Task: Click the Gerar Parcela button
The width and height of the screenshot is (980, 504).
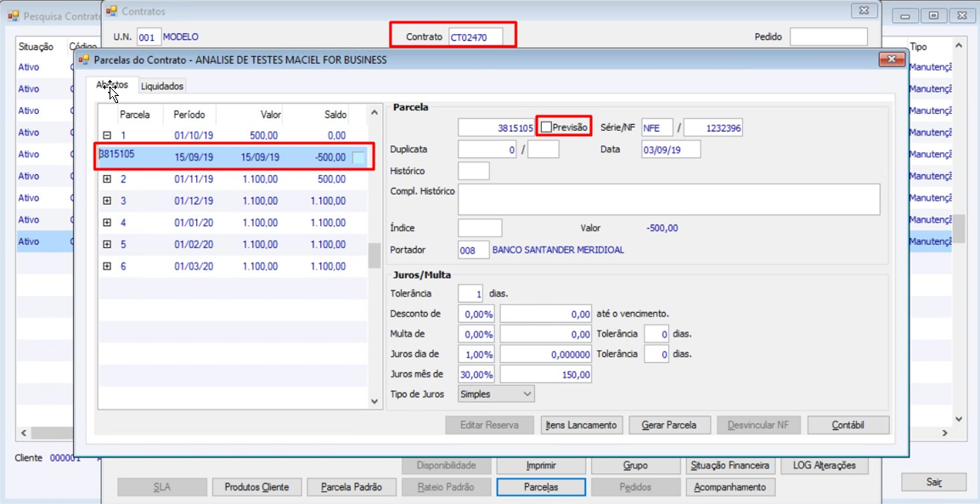Action: 669,425
